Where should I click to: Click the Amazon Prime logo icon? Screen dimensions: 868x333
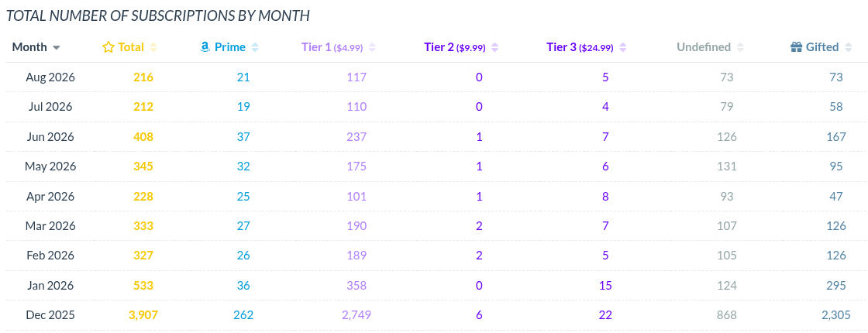tap(205, 47)
